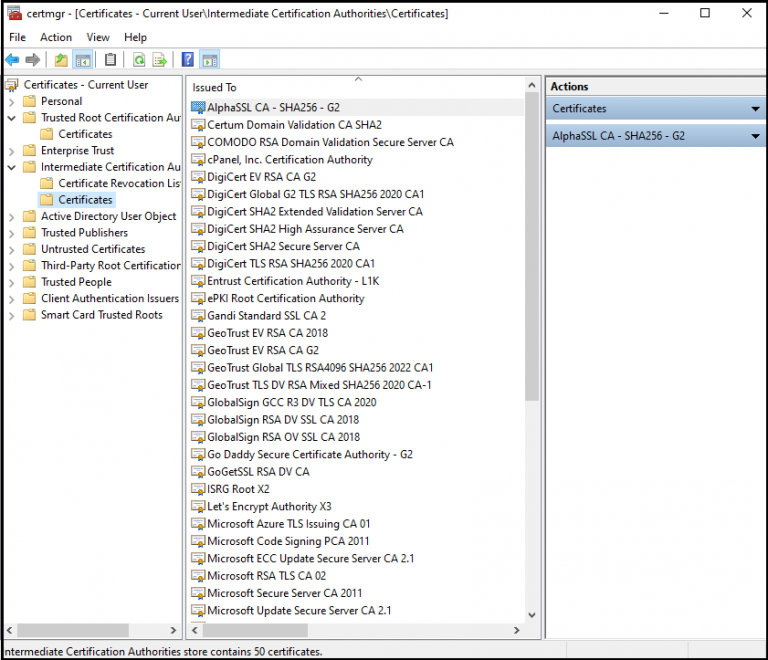Viewport: 768px width, 660px height.
Task: Click the Certificate Revocation List folder icon
Action: (x=47, y=183)
